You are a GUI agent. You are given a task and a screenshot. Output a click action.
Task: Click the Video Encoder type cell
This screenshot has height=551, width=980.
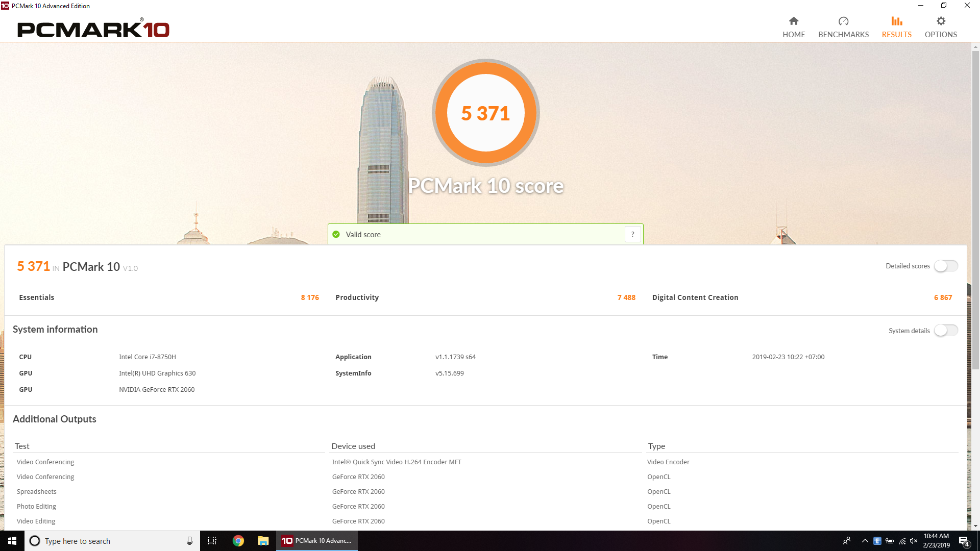coord(668,462)
